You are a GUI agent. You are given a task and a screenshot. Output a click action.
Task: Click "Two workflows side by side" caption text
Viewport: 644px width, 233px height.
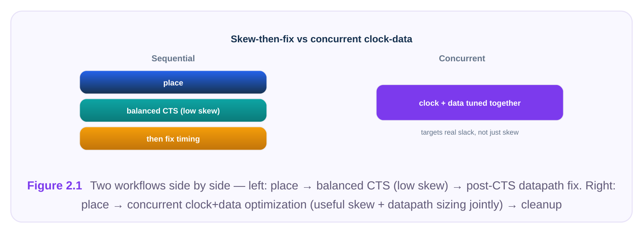(160, 186)
